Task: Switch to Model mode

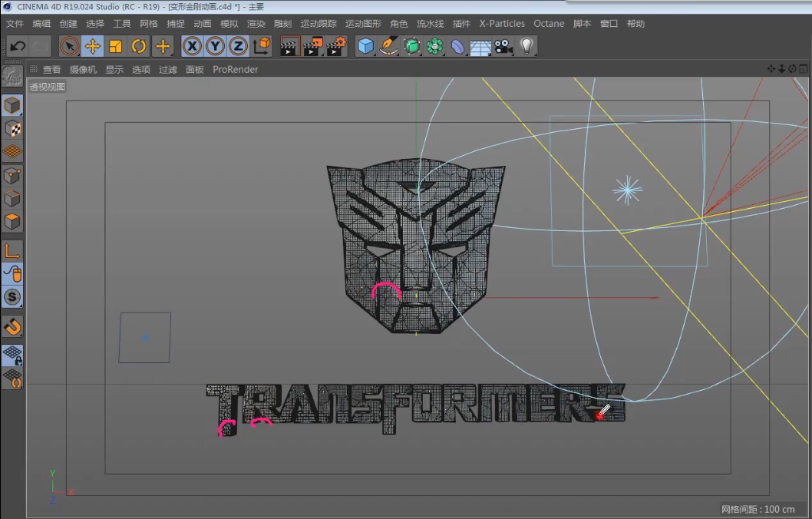Action: [12, 105]
